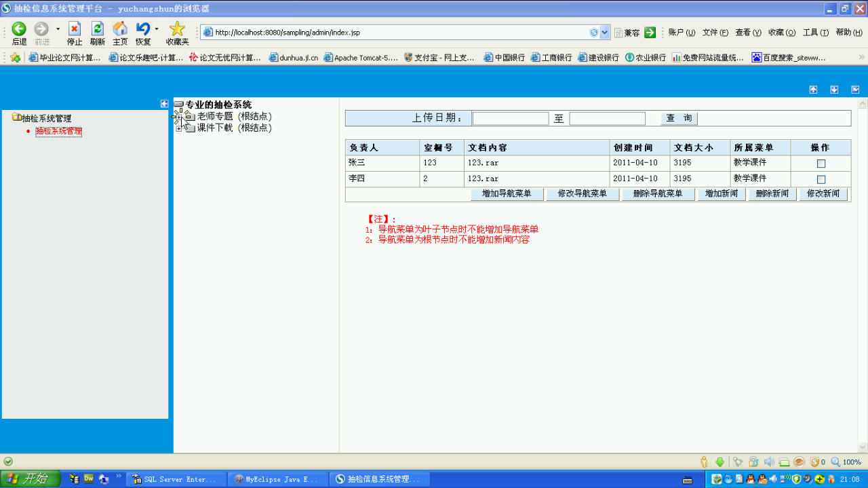Click the Refresh (刷新) icon

point(97,29)
